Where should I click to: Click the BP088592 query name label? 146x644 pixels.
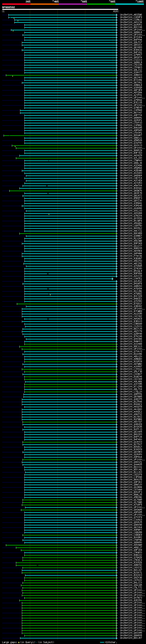8,7
